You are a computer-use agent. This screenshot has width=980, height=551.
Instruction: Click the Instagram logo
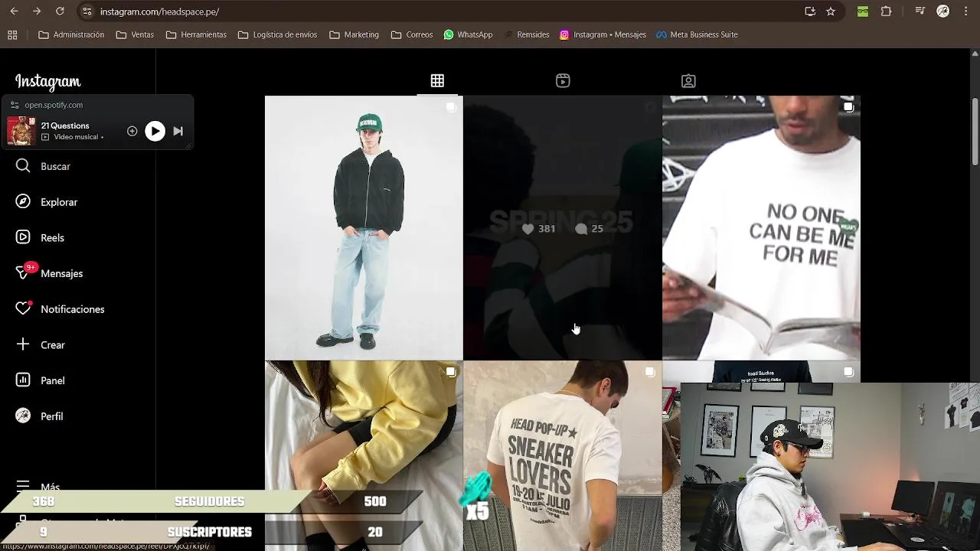point(47,82)
